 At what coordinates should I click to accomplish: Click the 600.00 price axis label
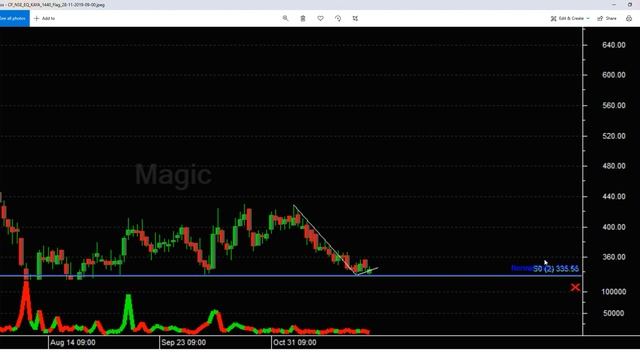point(614,75)
